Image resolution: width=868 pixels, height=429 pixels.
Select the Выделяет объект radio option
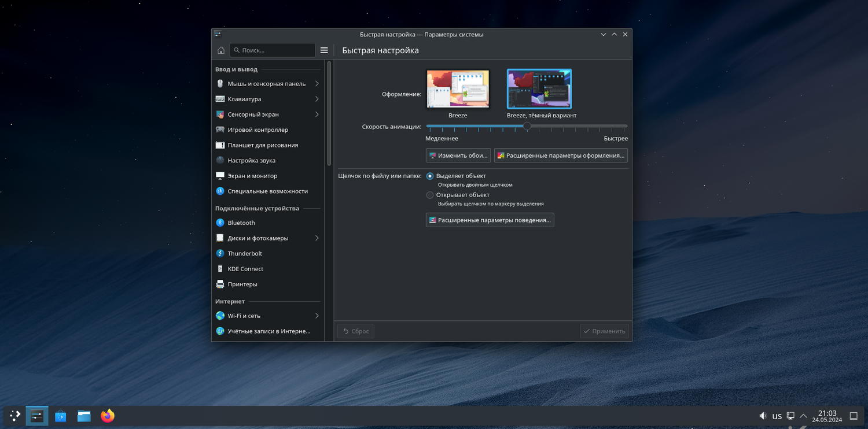coord(430,176)
